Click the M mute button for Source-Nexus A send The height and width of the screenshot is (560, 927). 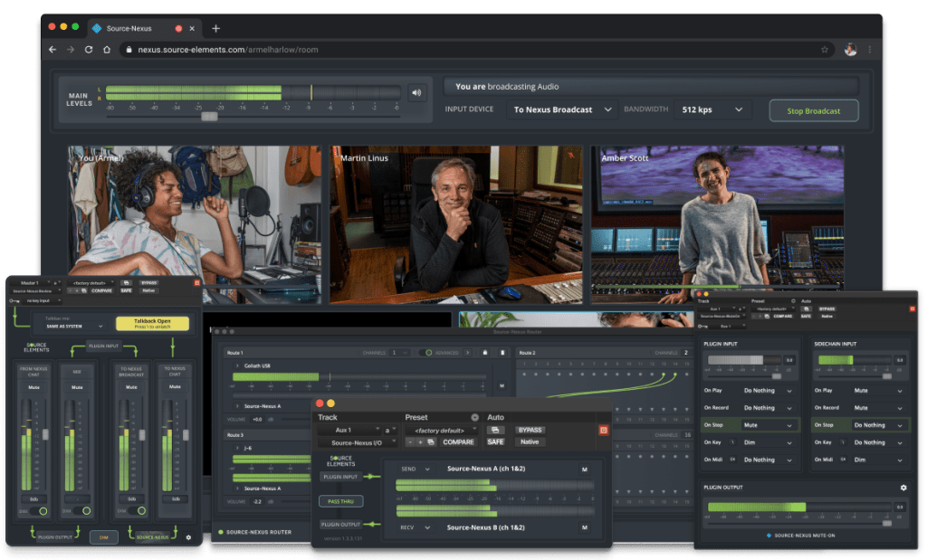tap(584, 470)
